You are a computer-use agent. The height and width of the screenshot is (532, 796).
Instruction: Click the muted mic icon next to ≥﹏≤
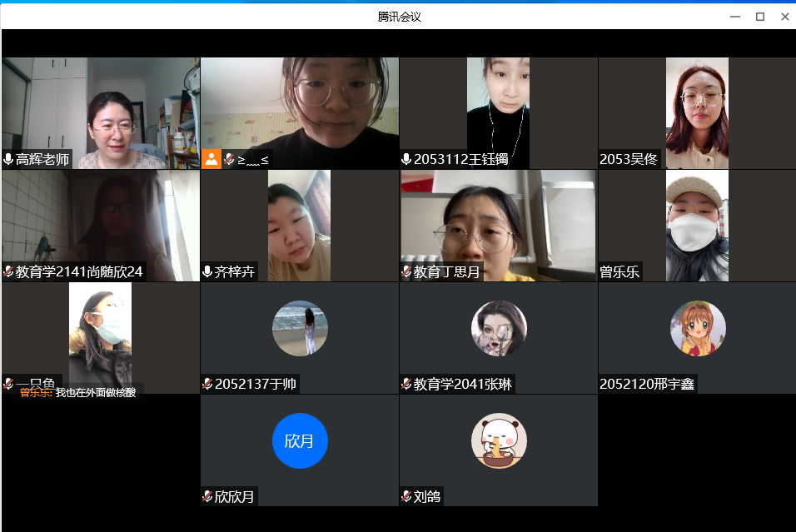tap(229, 159)
